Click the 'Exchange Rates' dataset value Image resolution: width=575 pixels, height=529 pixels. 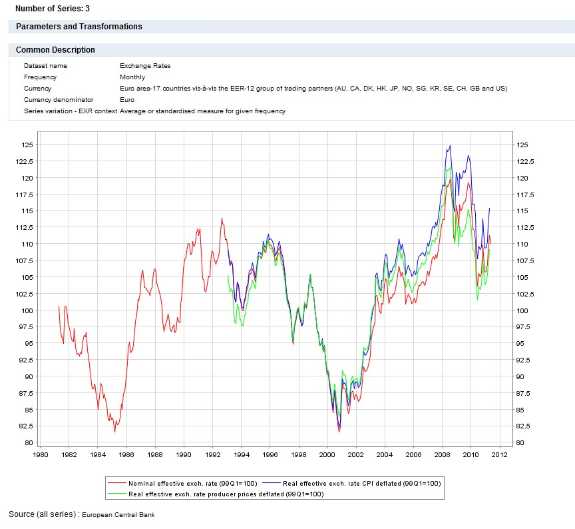pyautogui.click(x=145, y=66)
